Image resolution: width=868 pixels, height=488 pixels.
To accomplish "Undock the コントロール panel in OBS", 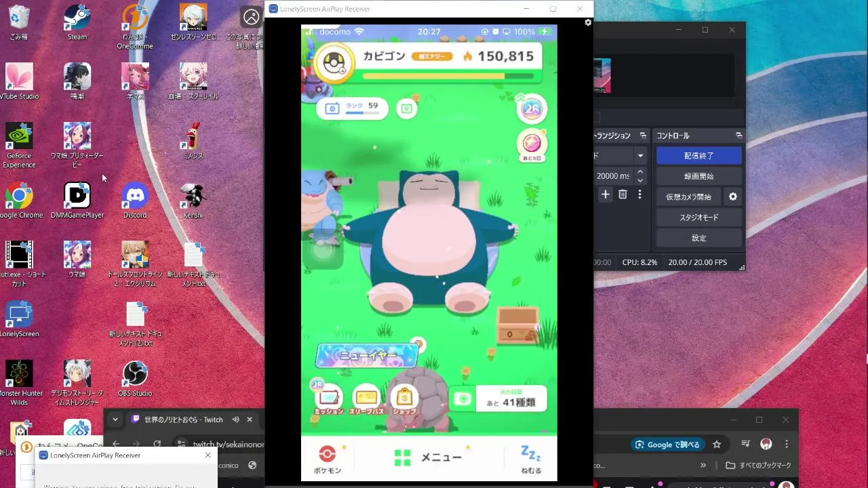I will (x=739, y=136).
